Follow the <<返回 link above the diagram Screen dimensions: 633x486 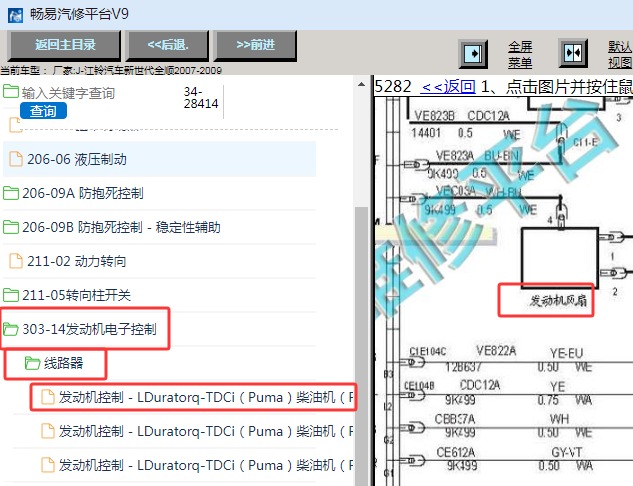point(447,86)
